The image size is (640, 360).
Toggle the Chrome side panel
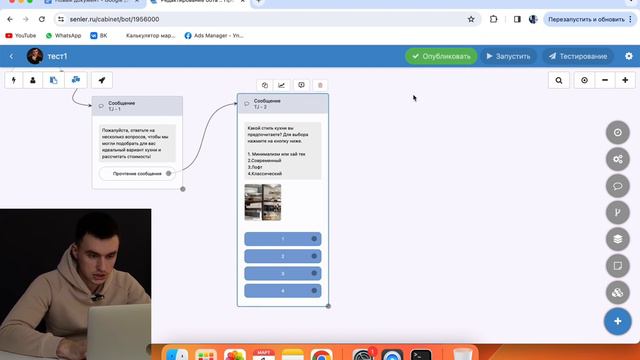point(517,19)
